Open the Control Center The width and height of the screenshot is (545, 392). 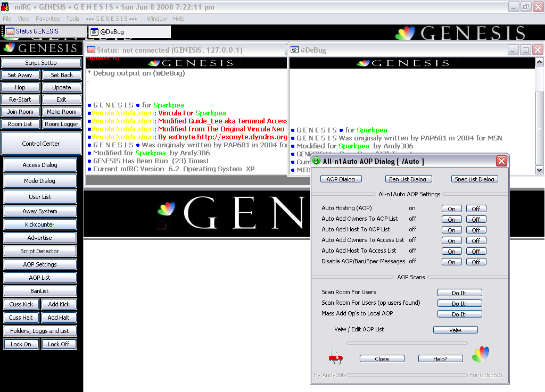coord(41,144)
